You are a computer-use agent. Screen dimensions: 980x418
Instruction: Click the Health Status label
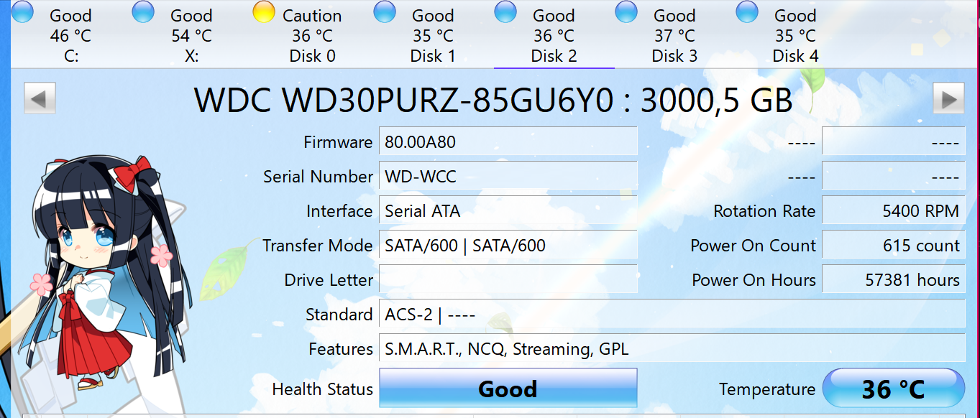[322, 389]
